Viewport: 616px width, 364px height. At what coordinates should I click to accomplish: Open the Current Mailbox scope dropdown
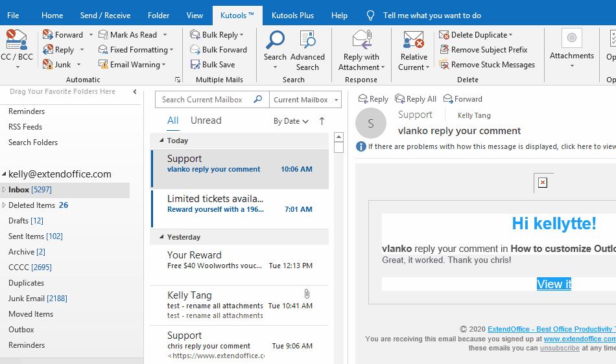(305, 100)
